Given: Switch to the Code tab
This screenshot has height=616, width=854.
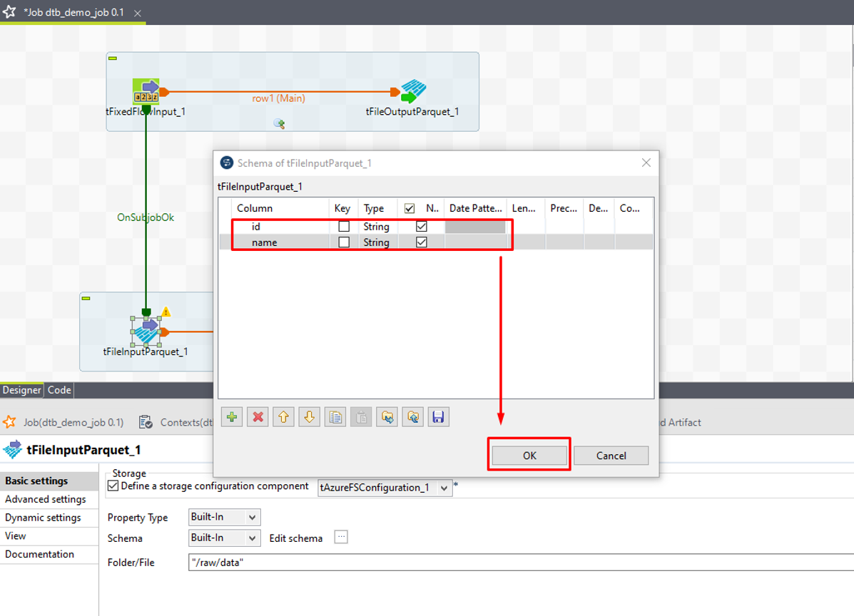Looking at the screenshot, I should pos(59,390).
